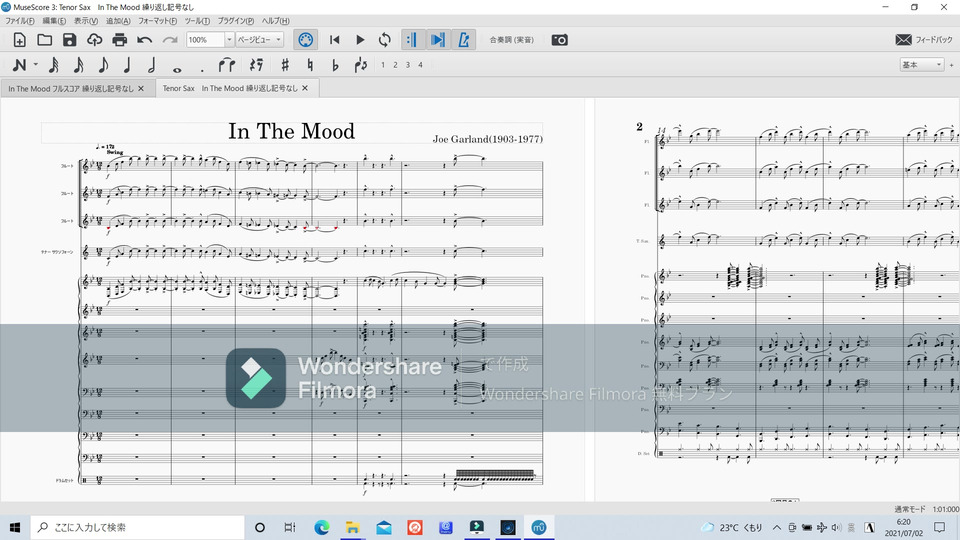The height and width of the screenshot is (540, 960).
Task: Toggle the metronome
Action: tap(464, 40)
